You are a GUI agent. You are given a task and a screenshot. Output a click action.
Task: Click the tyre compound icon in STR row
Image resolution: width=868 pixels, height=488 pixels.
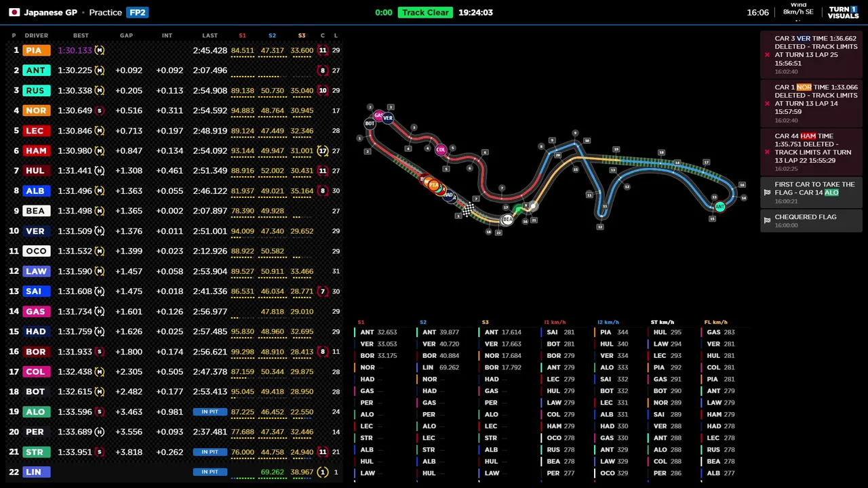click(100, 452)
